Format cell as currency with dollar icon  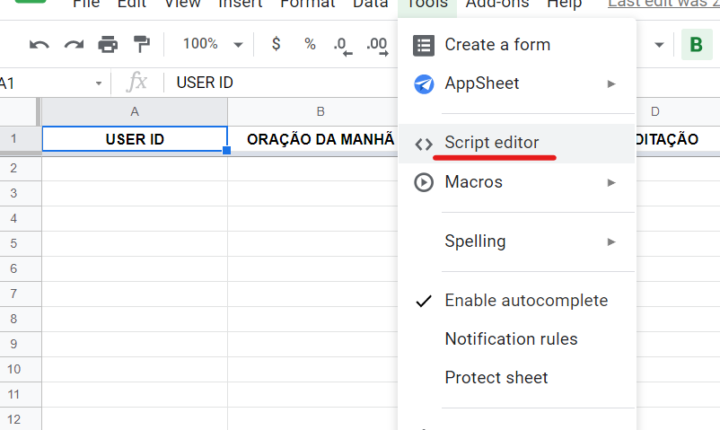pyautogui.click(x=276, y=44)
